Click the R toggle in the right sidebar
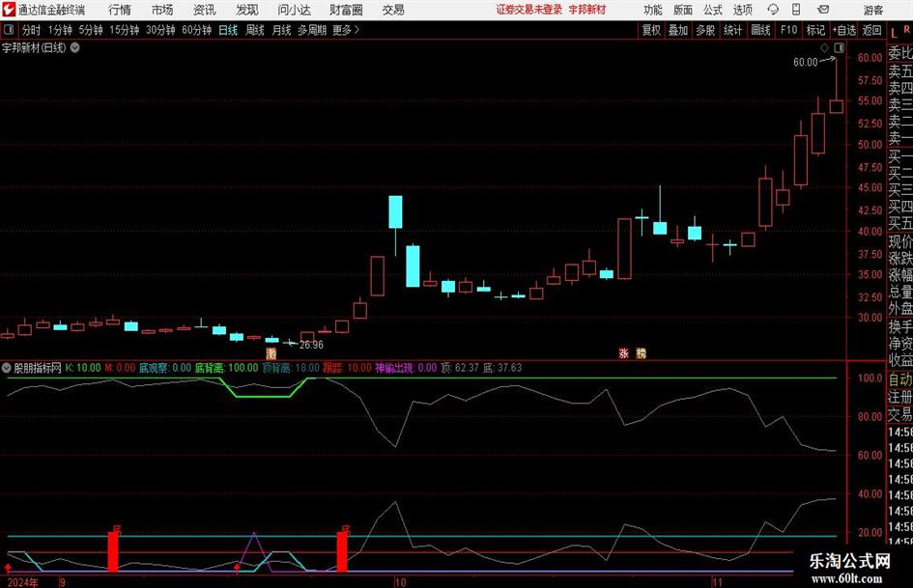 tap(906, 29)
